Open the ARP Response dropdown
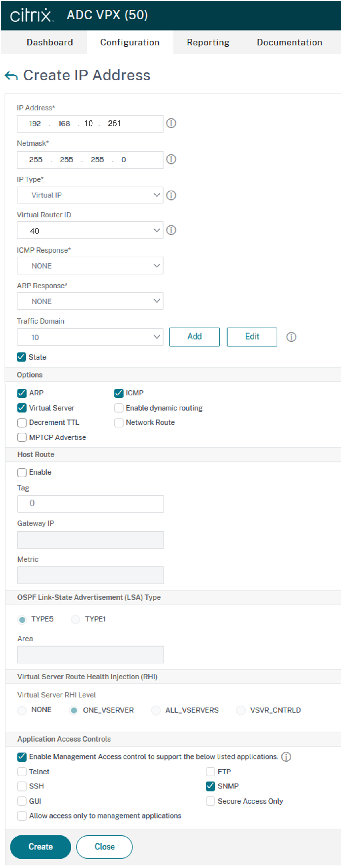 (x=90, y=301)
